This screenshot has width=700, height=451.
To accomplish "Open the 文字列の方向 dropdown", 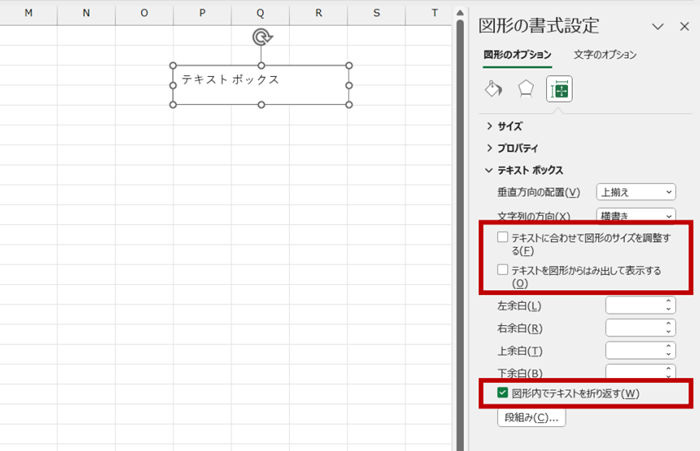I will point(636,215).
